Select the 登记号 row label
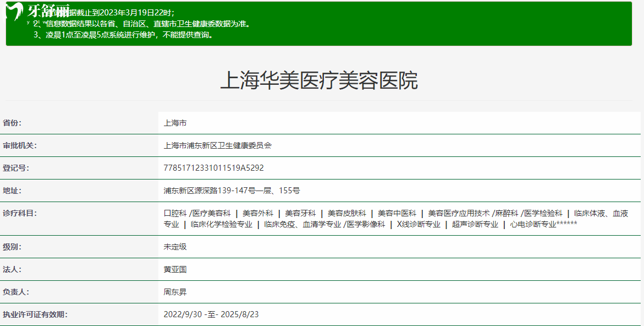Screen dimensions: 644x326 tap(15, 168)
